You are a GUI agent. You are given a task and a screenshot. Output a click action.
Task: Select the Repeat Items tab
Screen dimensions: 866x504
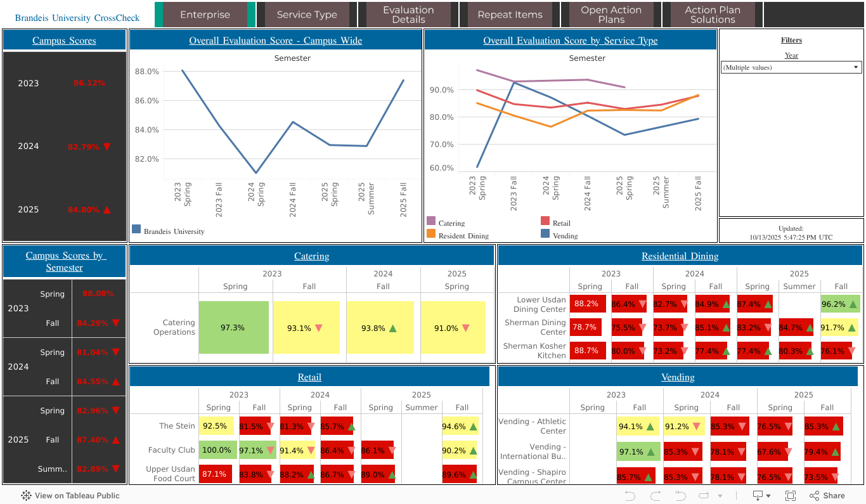[x=510, y=15]
